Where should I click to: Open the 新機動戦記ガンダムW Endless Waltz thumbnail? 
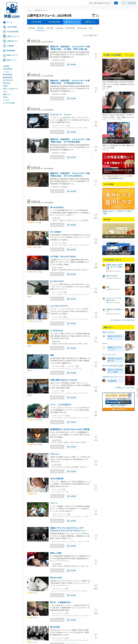pyautogui.click(x=38, y=435)
